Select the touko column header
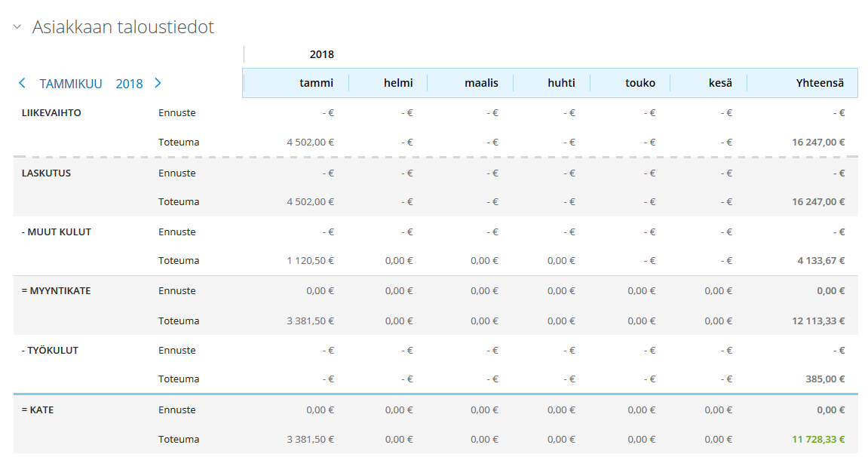The height and width of the screenshot is (457, 868). pyautogui.click(x=640, y=83)
